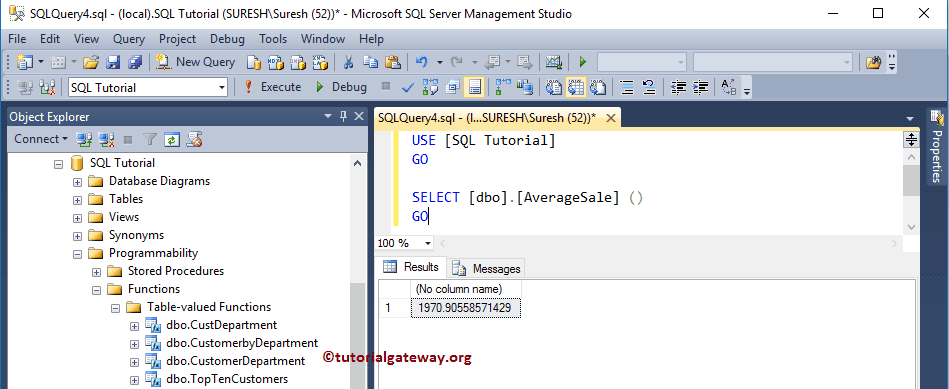This screenshot has width=949, height=389.
Task: Toggle Include Actual Execution Plan
Action: 503,88
